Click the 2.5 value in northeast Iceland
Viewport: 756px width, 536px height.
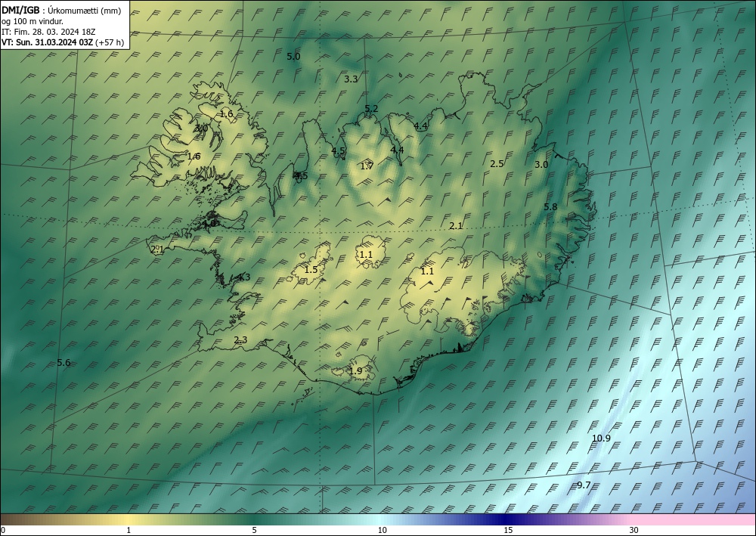(x=497, y=164)
